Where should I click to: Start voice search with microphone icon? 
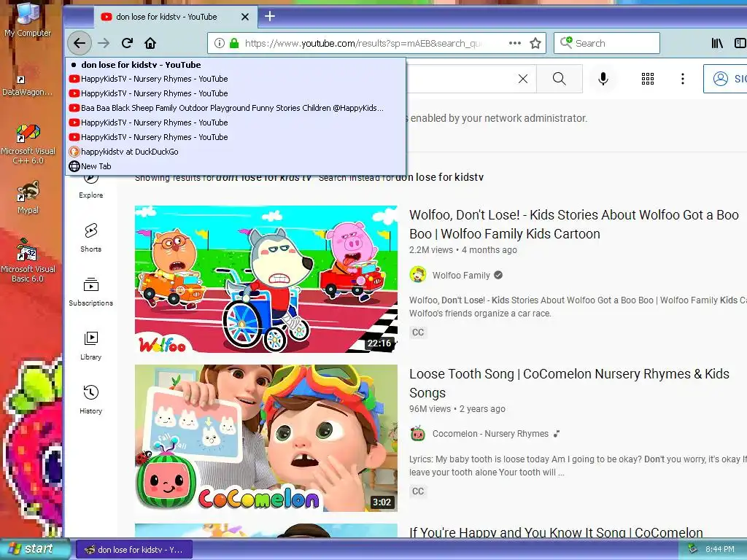tap(603, 79)
